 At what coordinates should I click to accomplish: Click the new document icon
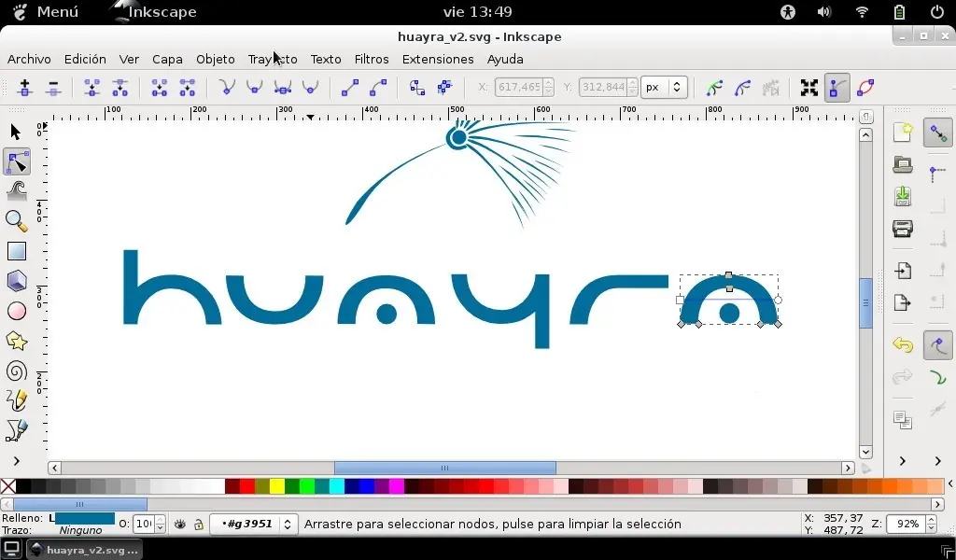point(903,133)
